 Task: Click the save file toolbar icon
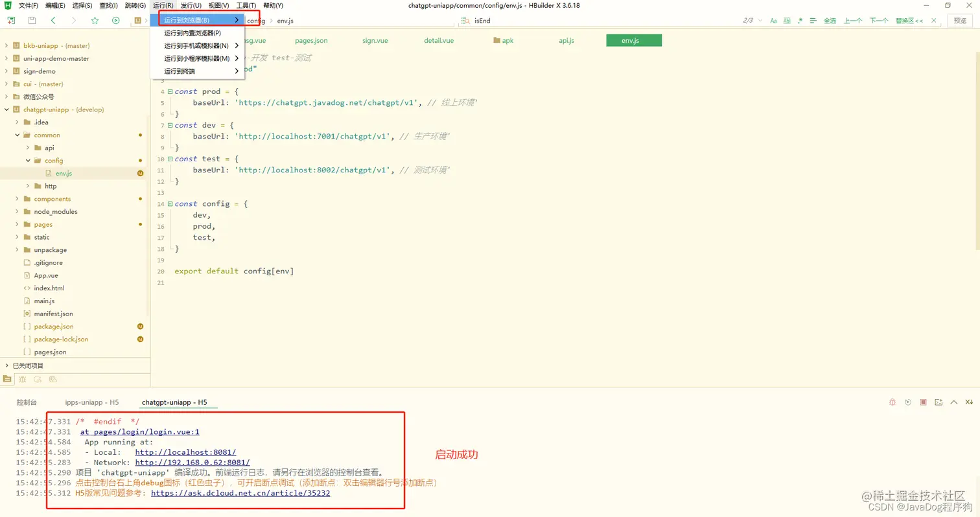tap(32, 21)
